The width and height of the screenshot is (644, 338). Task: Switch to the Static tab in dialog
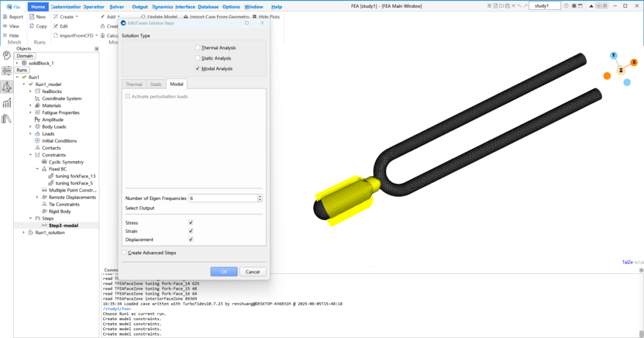pyautogui.click(x=156, y=84)
